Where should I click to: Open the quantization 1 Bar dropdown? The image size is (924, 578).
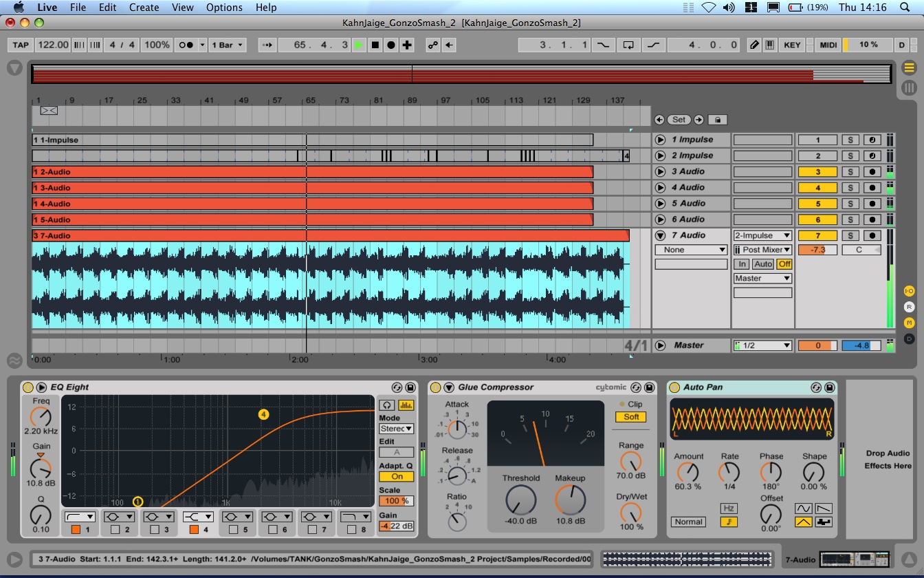(x=228, y=45)
